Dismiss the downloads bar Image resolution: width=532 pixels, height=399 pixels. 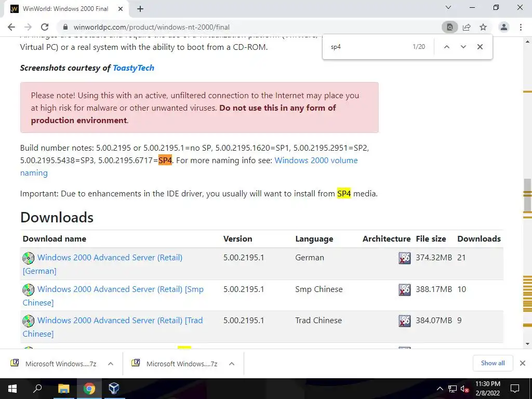coord(523,363)
